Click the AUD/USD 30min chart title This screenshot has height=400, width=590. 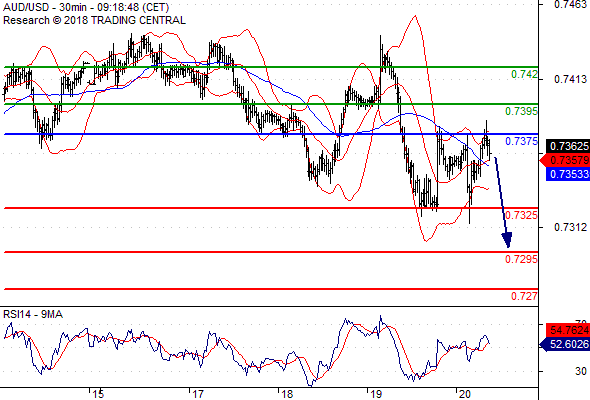(x=86, y=8)
